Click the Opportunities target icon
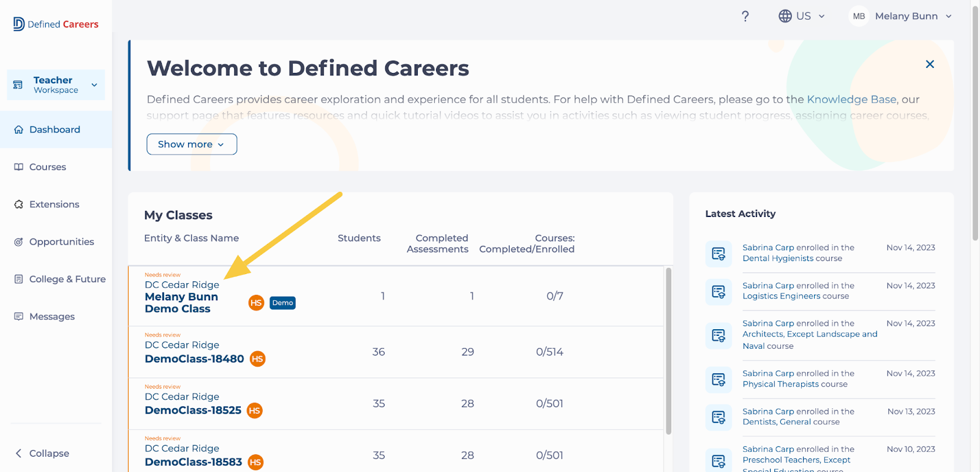 pos(18,242)
